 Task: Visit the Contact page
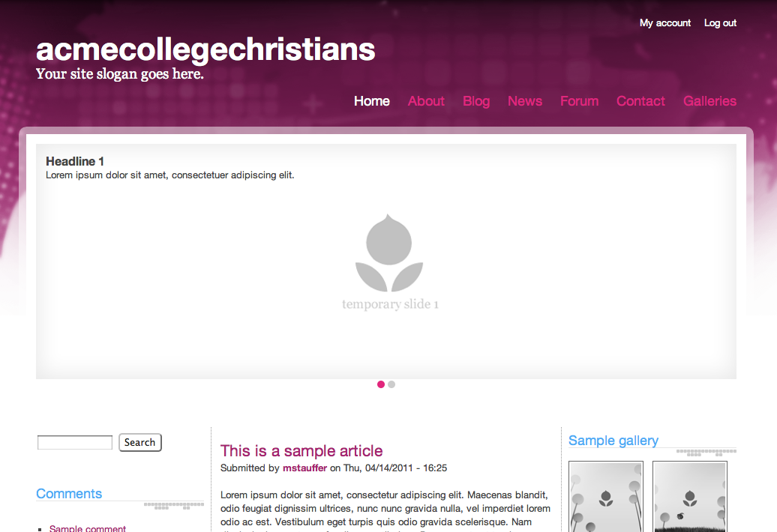pyautogui.click(x=640, y=101)
